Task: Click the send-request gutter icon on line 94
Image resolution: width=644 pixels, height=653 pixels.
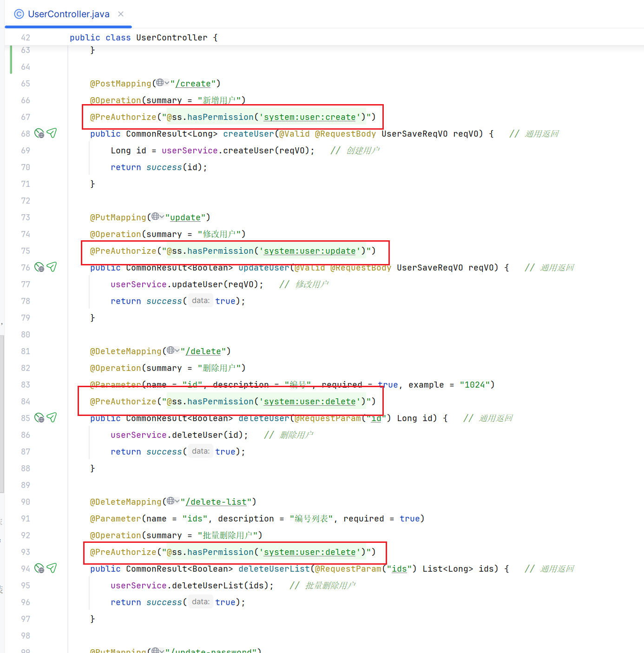Action: pos(52,568)
